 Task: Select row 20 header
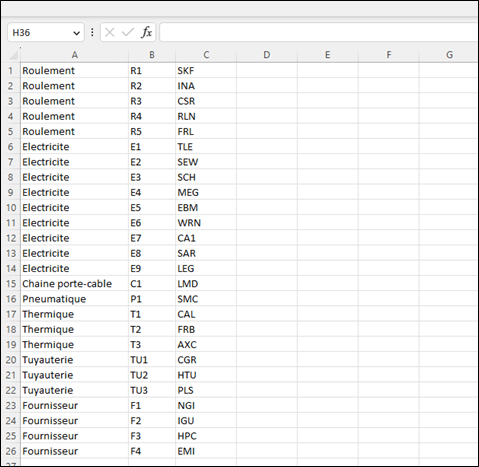tap(11, 360)
